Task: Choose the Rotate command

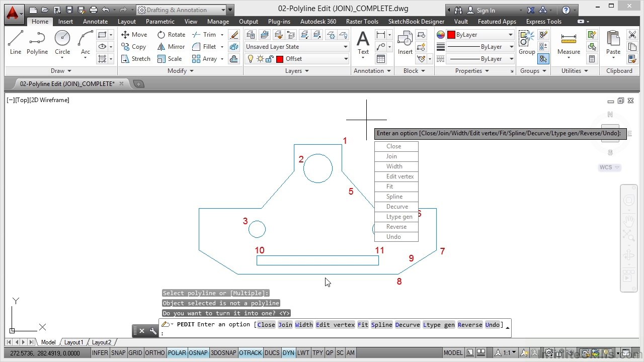Action: click(171, 35)
